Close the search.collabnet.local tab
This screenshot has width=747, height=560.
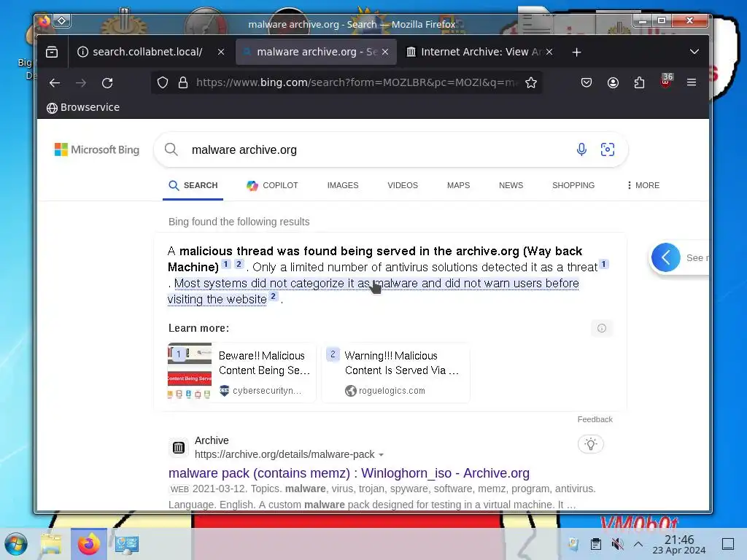221,52
